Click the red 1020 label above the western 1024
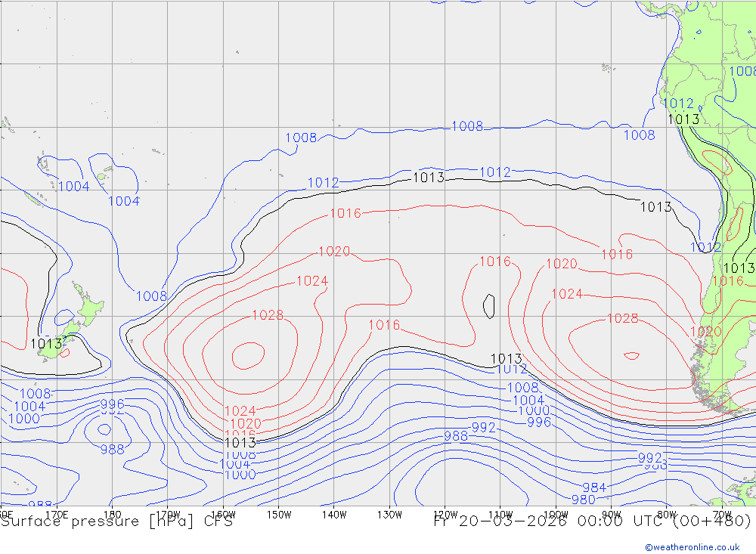 pyautogui.click(x=334, y=252)
